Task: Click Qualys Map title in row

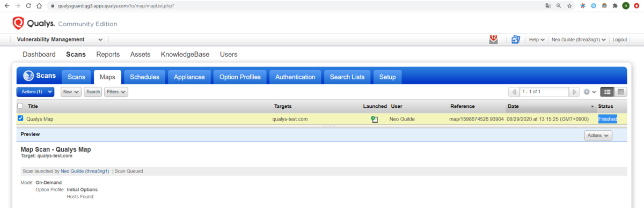Action: pyautogui.click(x=40, y=119)
